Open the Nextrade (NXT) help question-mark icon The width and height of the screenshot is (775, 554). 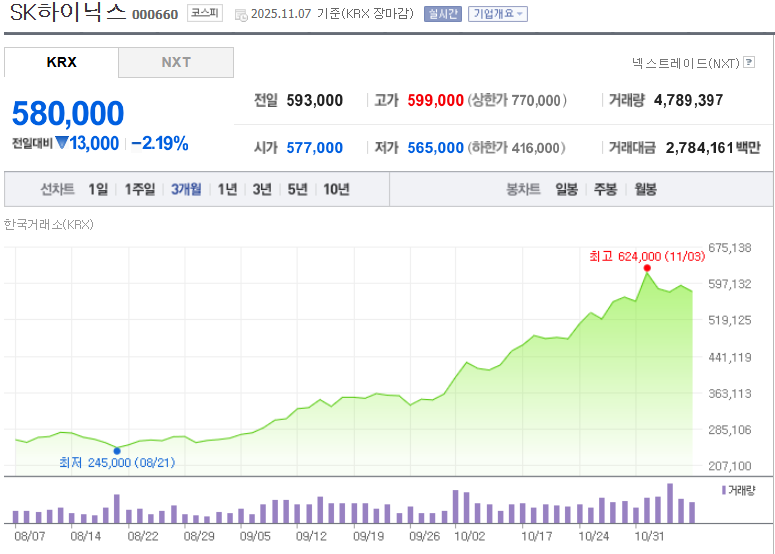749,62
